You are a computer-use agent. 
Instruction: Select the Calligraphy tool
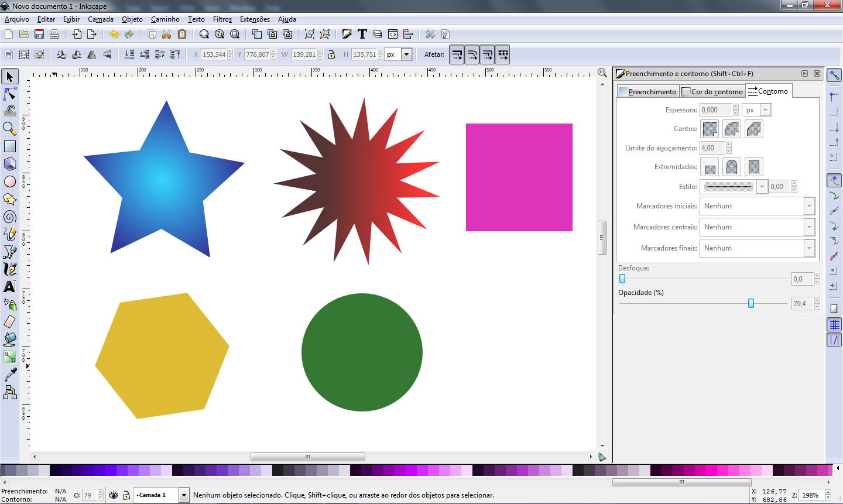(x=10, y=269)
